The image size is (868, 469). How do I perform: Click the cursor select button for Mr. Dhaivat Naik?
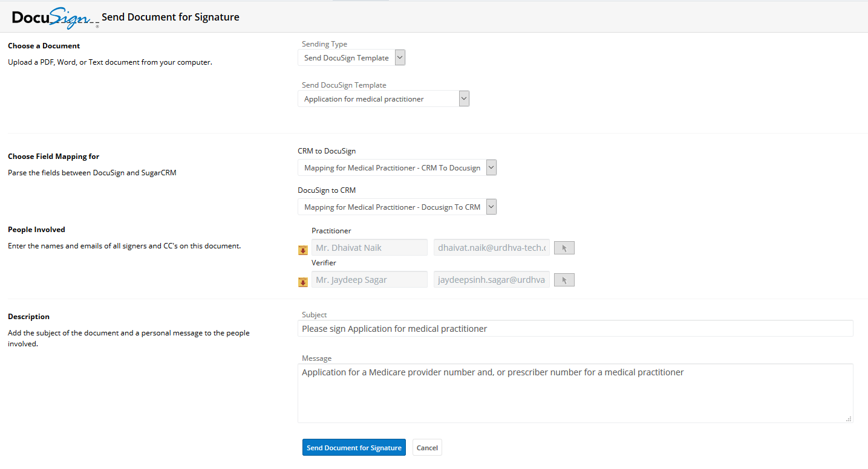[564, 248]
